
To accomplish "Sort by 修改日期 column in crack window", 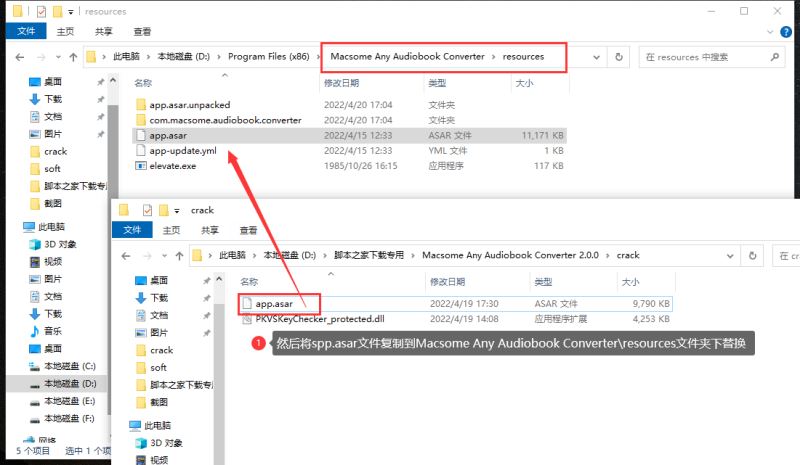I will coord(447,282).
